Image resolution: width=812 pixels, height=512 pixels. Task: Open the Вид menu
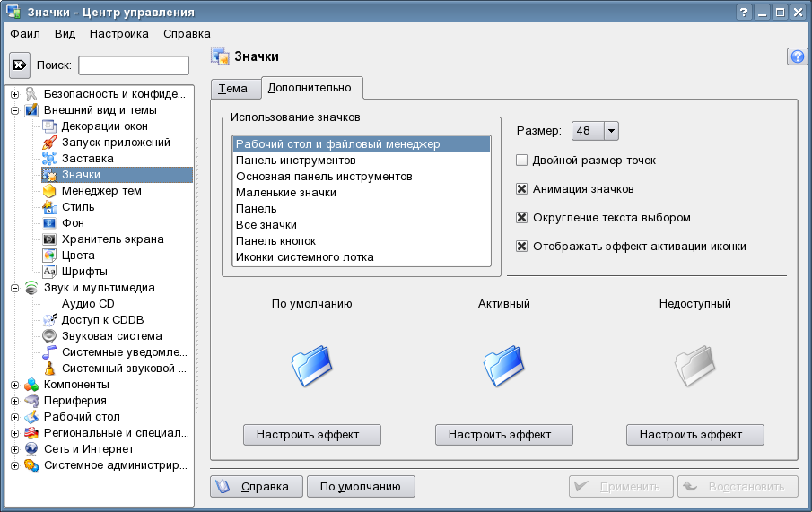pyautogui.click(x=65, y=34)
